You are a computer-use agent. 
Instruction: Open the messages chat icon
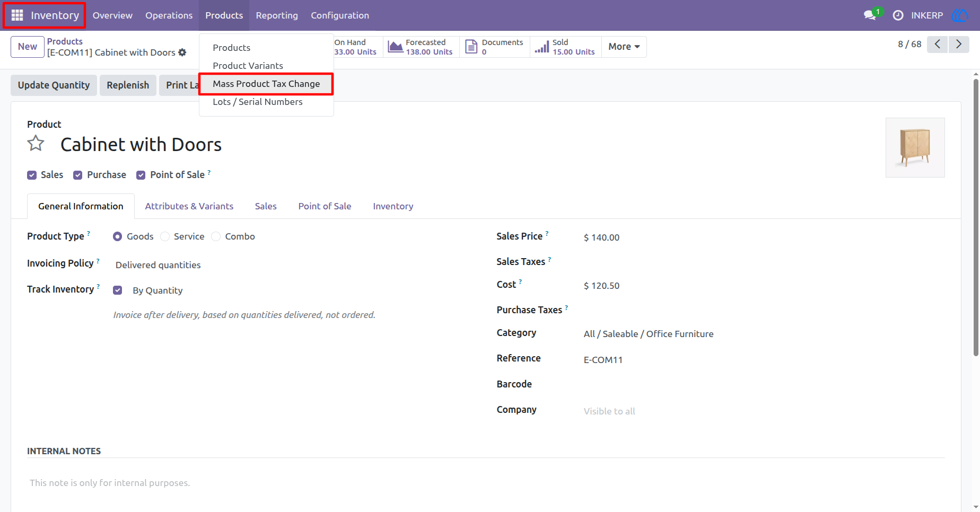click(870, 15)
